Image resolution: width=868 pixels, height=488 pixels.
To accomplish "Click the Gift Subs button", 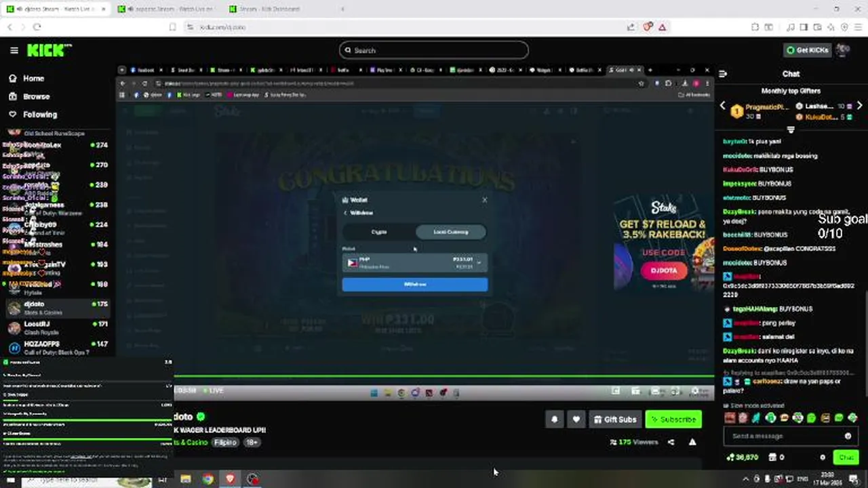I will (x=614, y=420).
